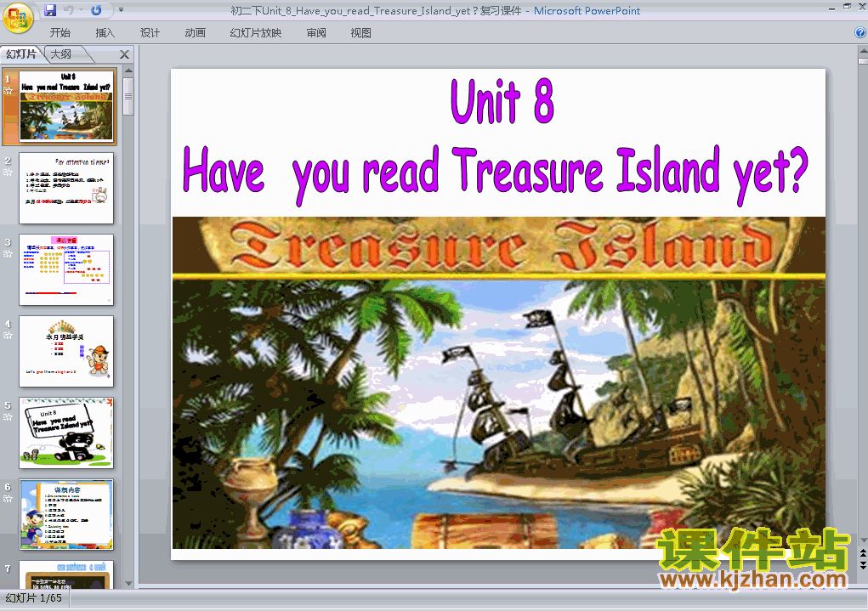
Task: Go to previous slide with double-up arrow button
Action: pos(863,552)
